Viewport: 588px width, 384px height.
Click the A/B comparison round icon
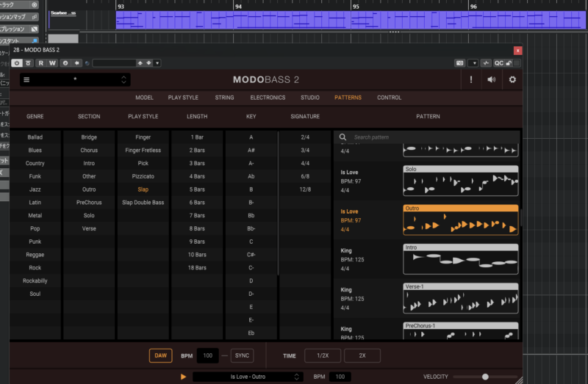click(x=65, y=63)
